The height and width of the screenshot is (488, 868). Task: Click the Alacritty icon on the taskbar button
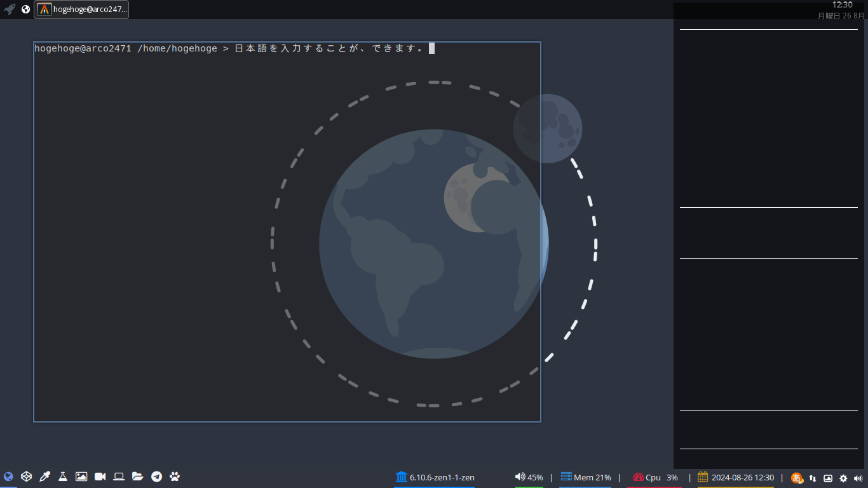(44, 10)
